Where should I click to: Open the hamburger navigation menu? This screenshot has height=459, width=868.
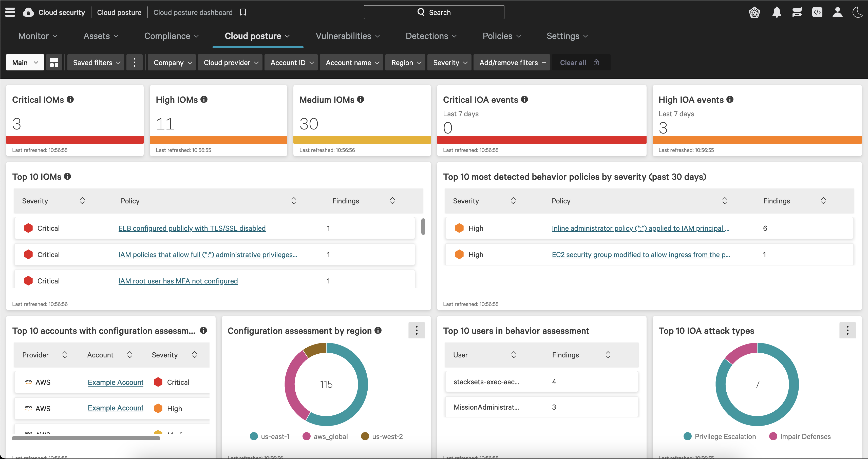[10, 12]
